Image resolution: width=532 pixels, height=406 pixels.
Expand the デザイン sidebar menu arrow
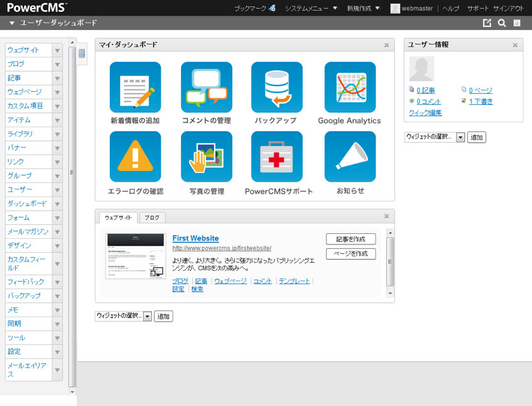point(57,246)
